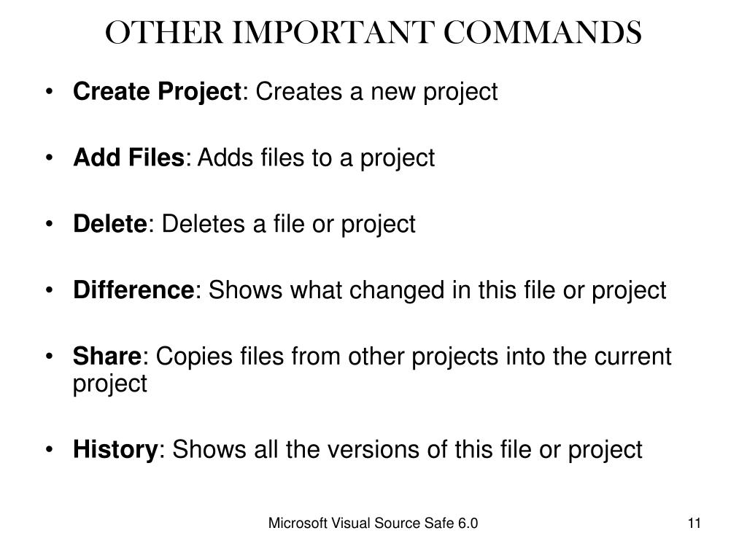The image size is (747, 560).
Task: Select the bold History term
Action: click(x=115, y=449)
